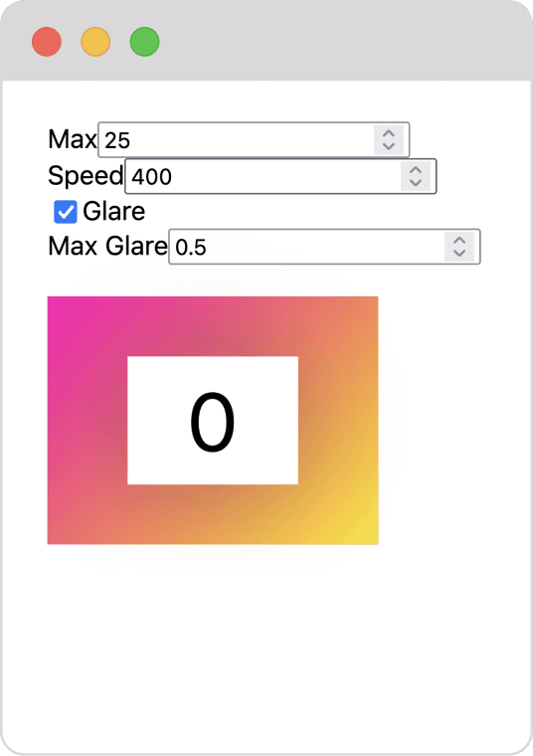
Task: Click the Glare label text
Action: (x=113, y=211)
